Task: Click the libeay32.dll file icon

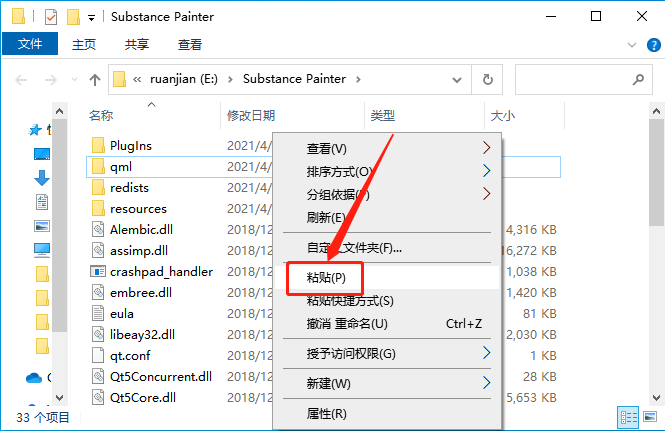Action: (98, 334)
